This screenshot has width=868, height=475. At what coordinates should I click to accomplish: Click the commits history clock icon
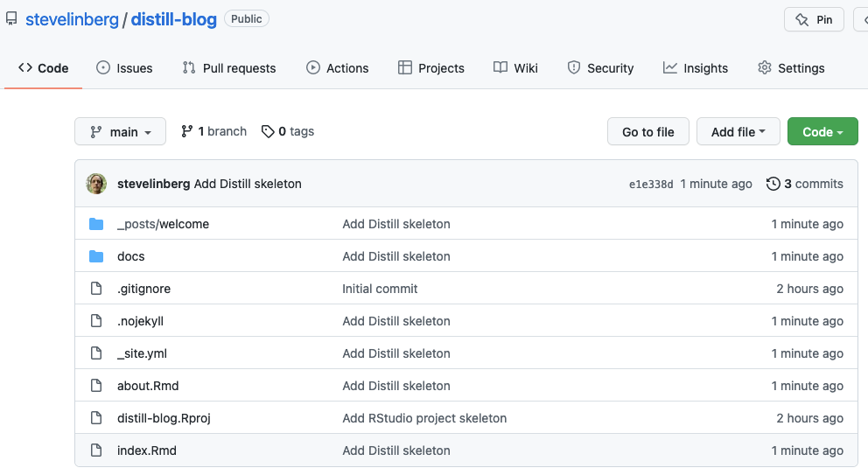point(773,184)
